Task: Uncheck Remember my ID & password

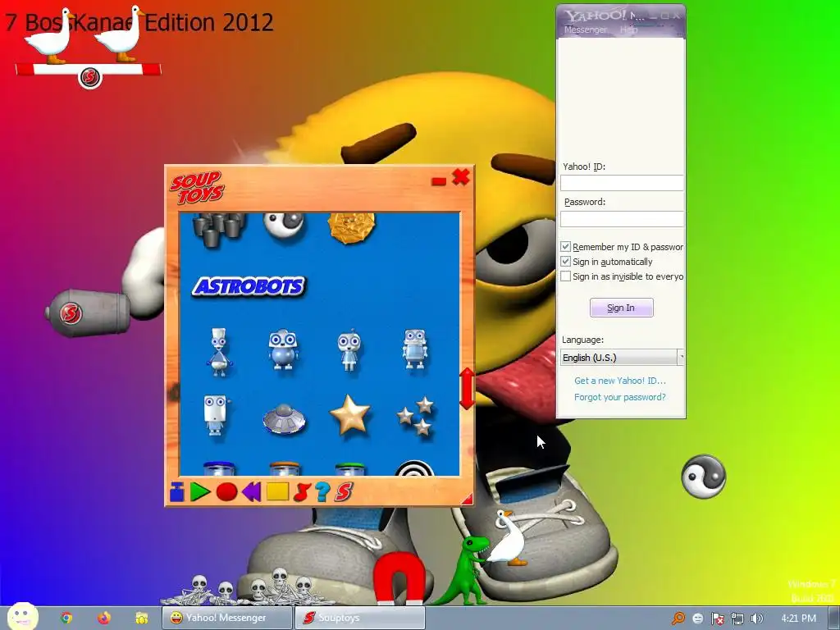Action: coord(565,246)
